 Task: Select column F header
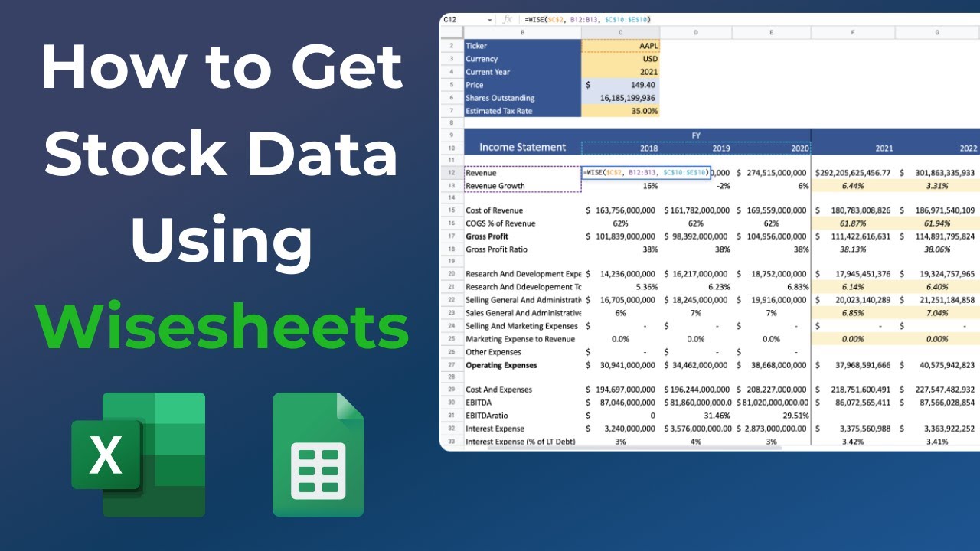(x=853, y=32)
